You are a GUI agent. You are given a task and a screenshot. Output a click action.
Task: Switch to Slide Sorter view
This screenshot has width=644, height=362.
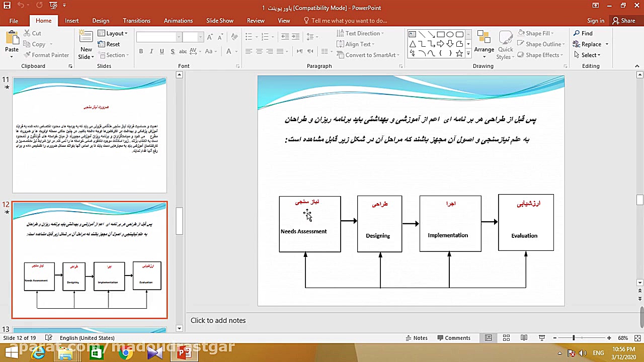click(506, 338)
